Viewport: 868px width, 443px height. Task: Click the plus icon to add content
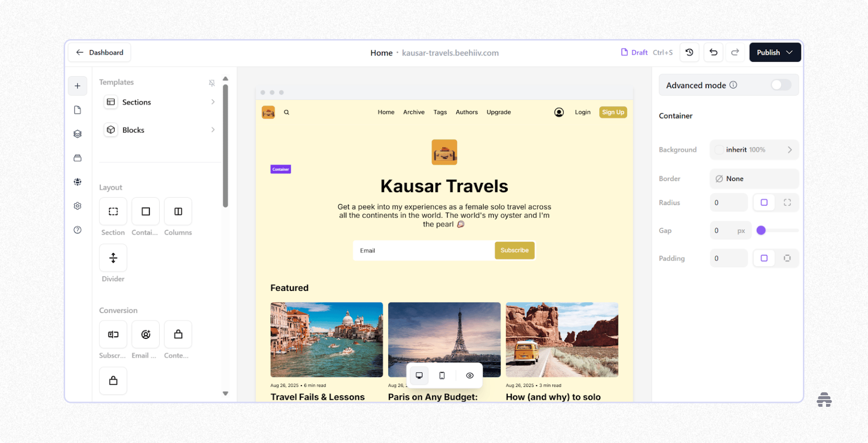77,86
